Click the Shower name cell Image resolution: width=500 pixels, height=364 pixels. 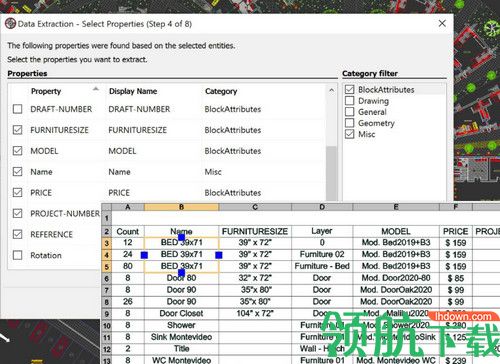pyautogui.click(x=181, y=325)
